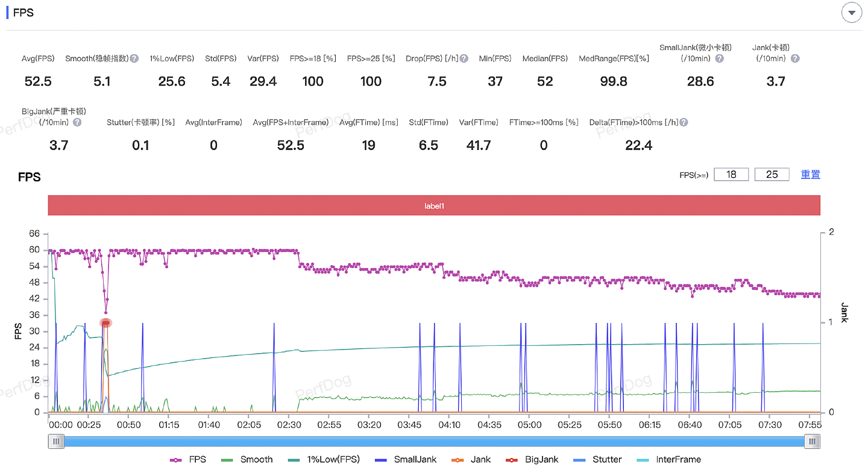Click the Min(FPS) value 37
The image size is (868, 467).
(x=495, y=81)
